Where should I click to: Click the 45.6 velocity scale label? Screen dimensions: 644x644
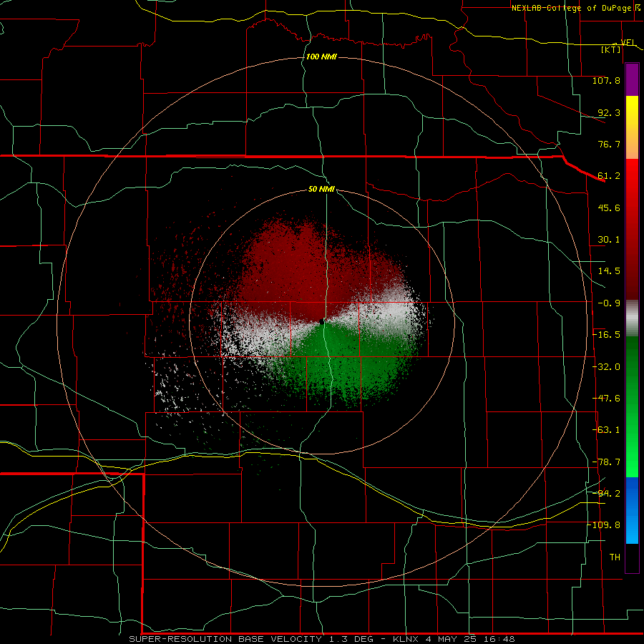tap(609, 208)
